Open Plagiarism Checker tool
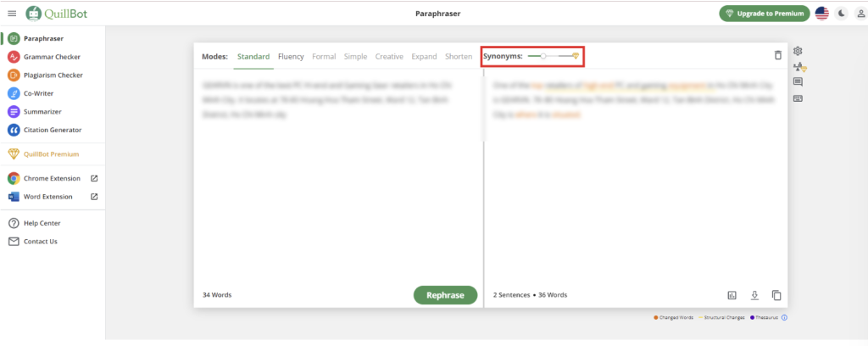Image resolution: width=868 pixels, height=346 pixels. click(53, 75)
